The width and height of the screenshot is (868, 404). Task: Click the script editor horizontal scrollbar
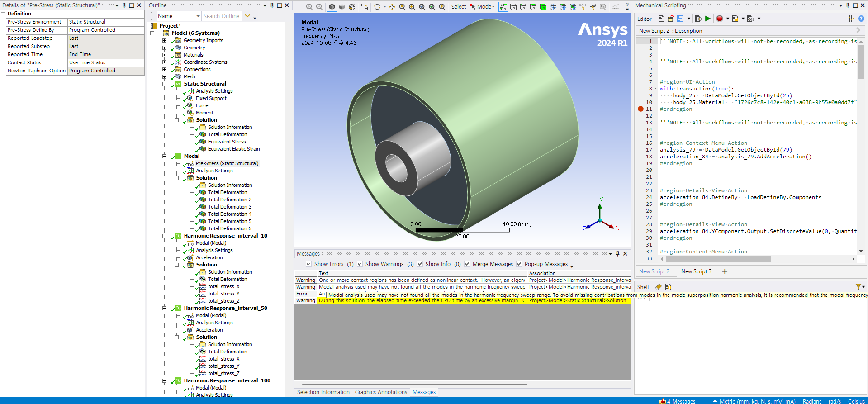coord(718,259)
